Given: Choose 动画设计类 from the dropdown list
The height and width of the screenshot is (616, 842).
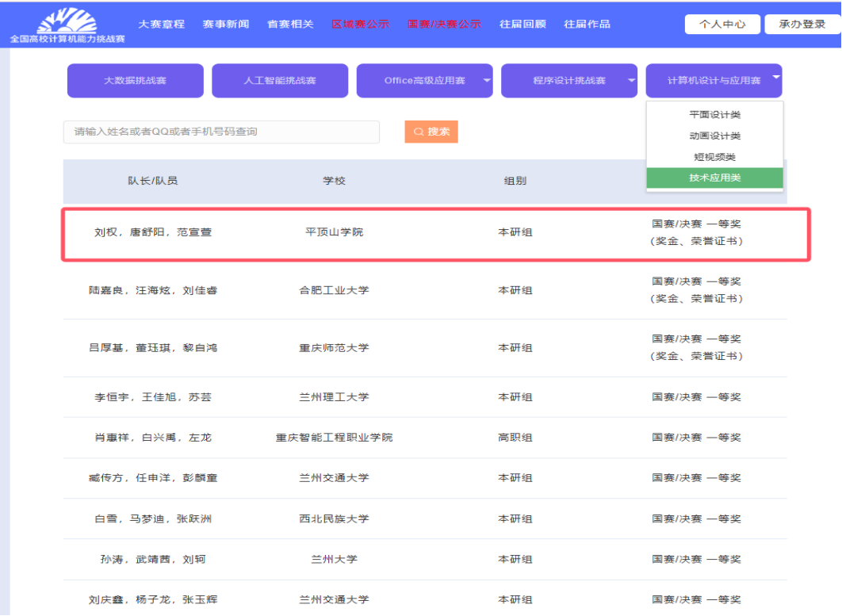Looking at the screenshot, I should pos(714,136).
